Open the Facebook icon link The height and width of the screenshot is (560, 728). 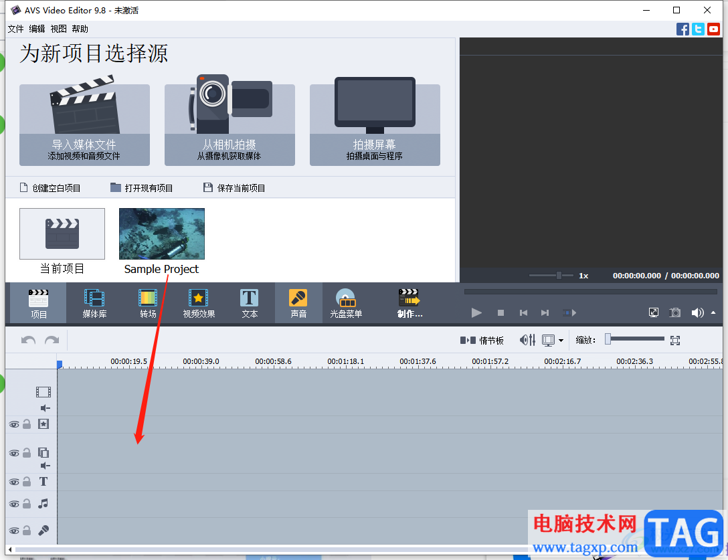(x=682, y=29)
